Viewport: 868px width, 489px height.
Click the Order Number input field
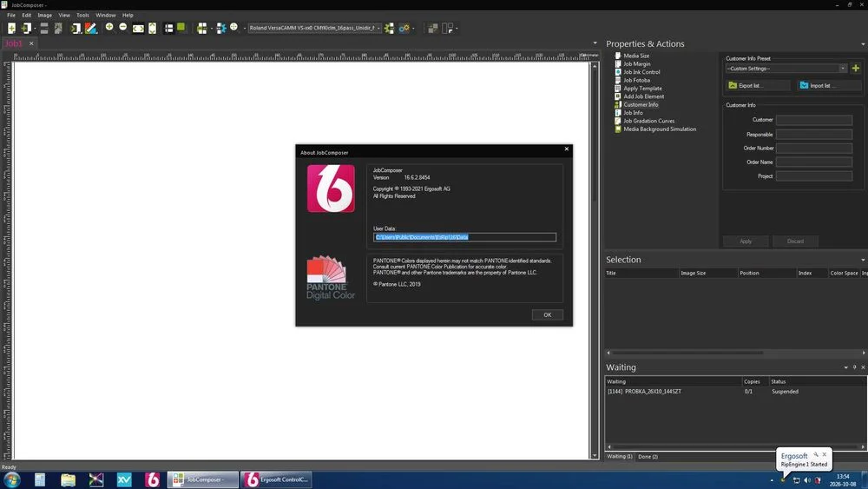(x=814, y=148)
